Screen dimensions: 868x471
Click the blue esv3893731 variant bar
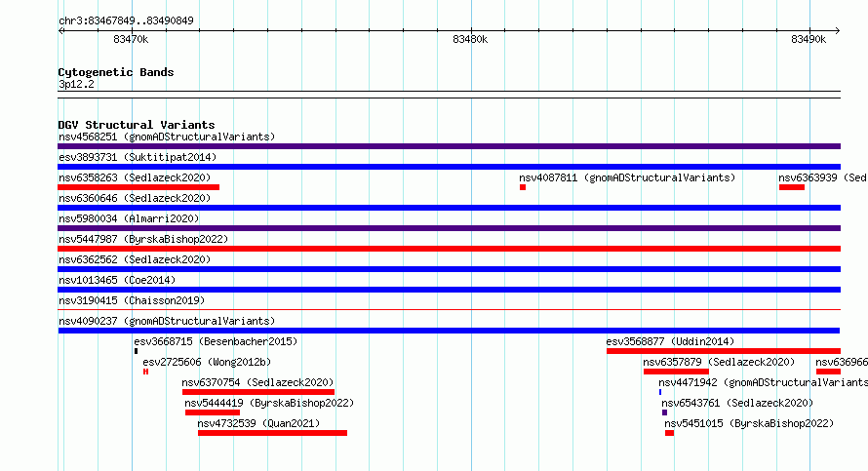449,167
